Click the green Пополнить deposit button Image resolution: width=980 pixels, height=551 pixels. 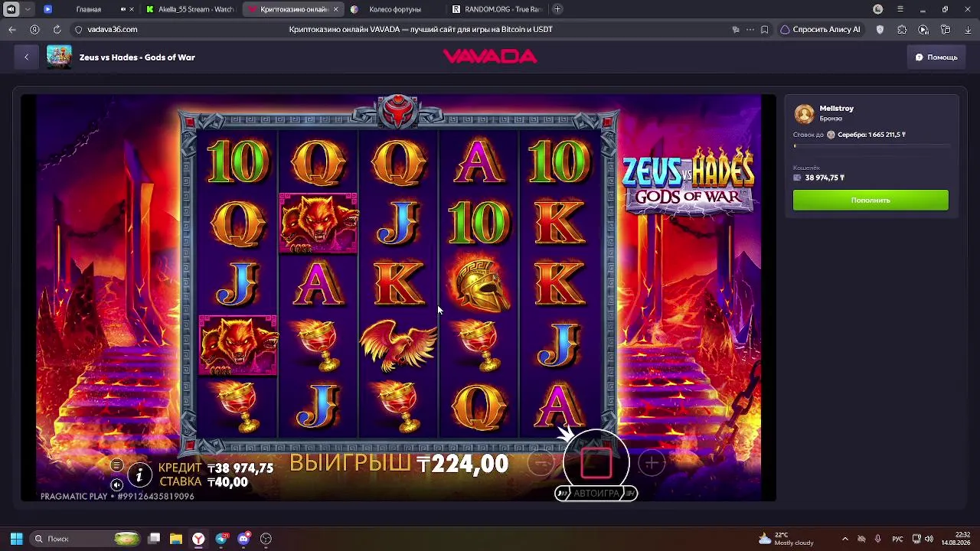[871, 201]
